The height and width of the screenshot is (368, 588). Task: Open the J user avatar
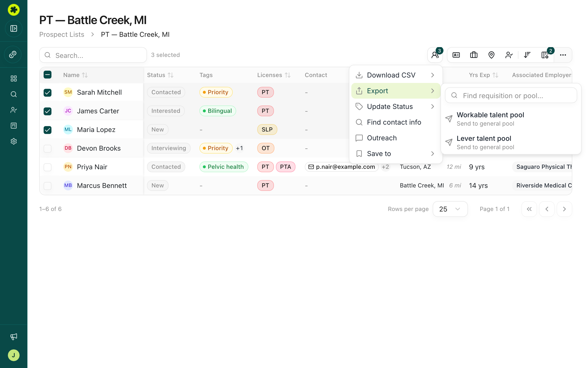click(14, 355)
